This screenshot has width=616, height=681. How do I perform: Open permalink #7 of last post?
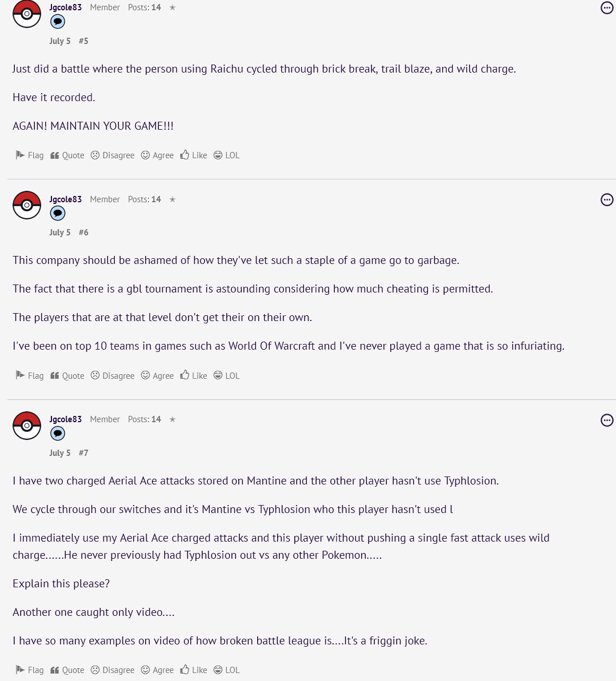(x=83, y=453)
